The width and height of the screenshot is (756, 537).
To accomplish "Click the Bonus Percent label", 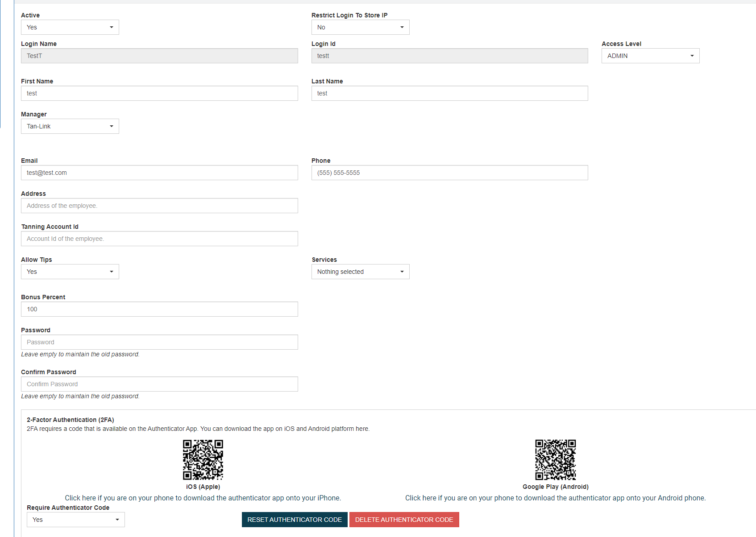I will click(43, 297).
